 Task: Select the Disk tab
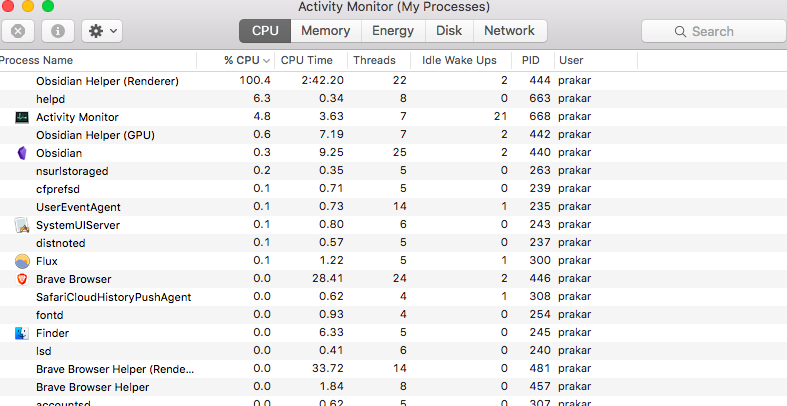coord(449,31)
